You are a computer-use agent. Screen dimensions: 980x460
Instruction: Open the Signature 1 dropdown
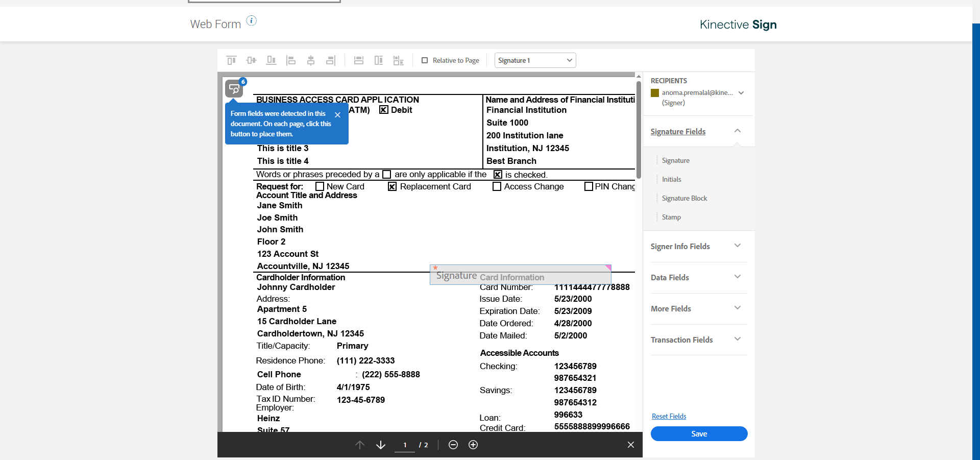(535, 60)
